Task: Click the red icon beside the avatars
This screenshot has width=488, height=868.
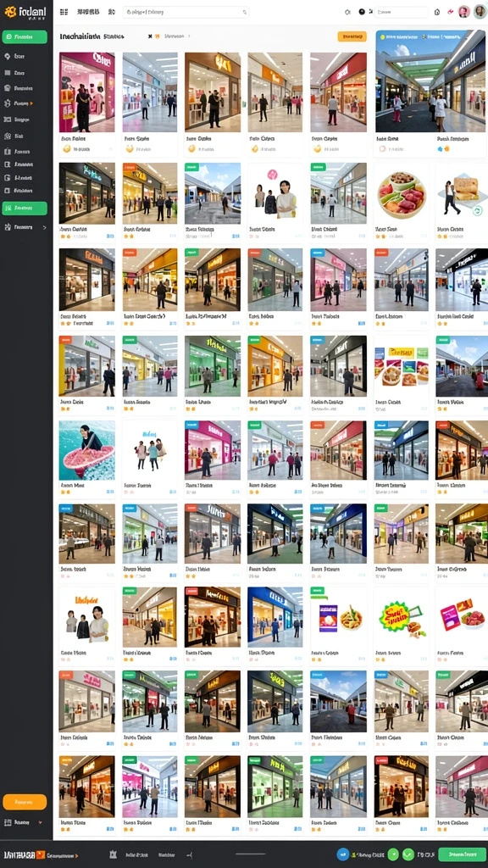Action: [x=450, y=12]
